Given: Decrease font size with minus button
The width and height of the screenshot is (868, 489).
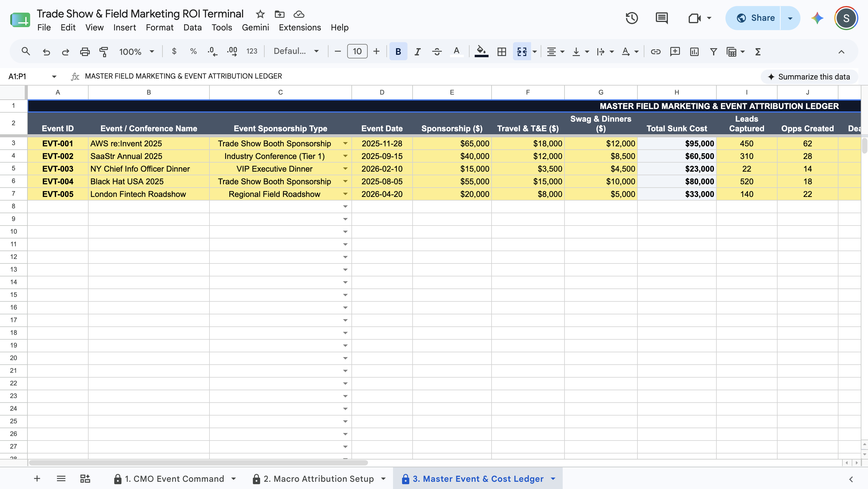Looking at the screenshot, I should click(338, 51).
